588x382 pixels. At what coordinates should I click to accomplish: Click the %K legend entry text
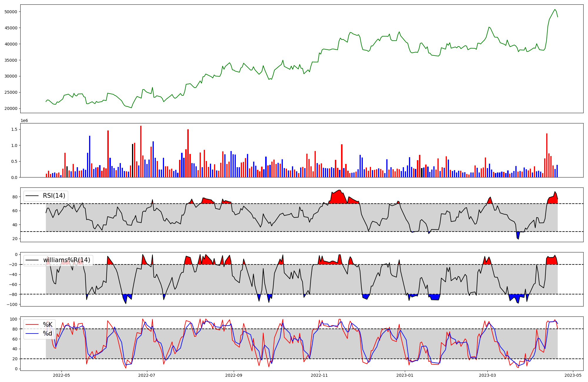coord(48,324)
